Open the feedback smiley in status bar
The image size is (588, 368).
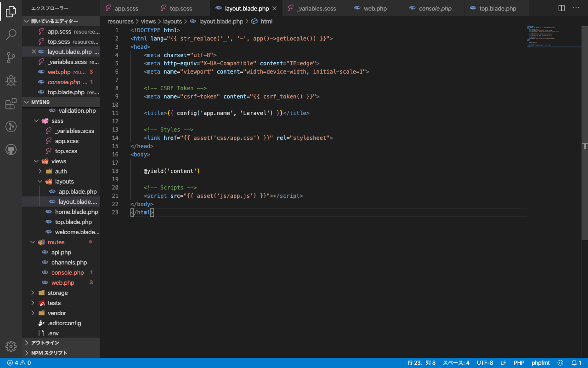point(560,363)
